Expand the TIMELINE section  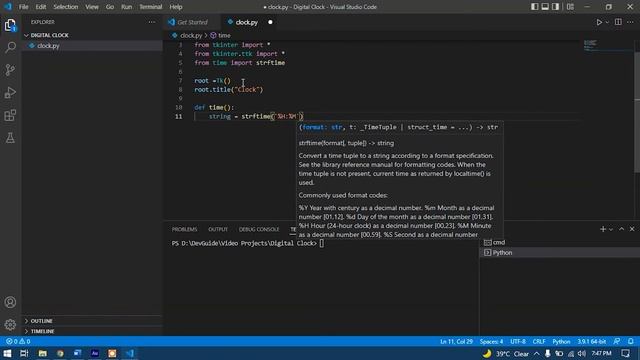pyautogui.click(x=93, y=331)
